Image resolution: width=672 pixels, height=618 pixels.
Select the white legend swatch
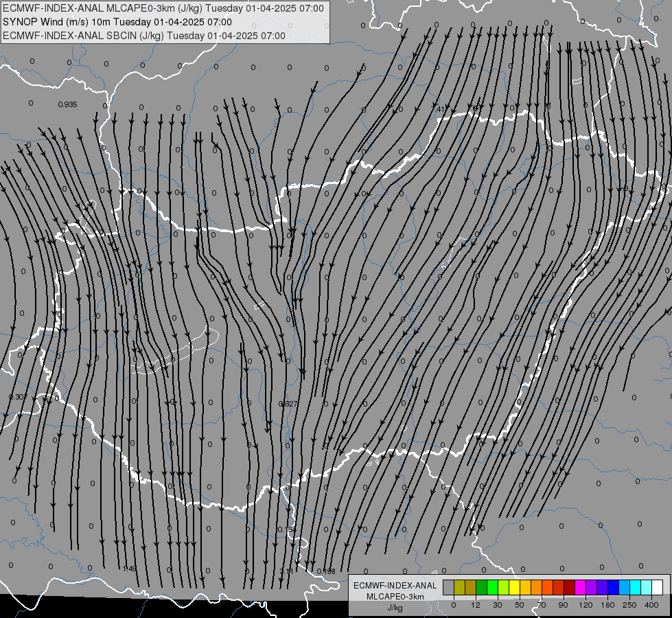pos(657,587)
